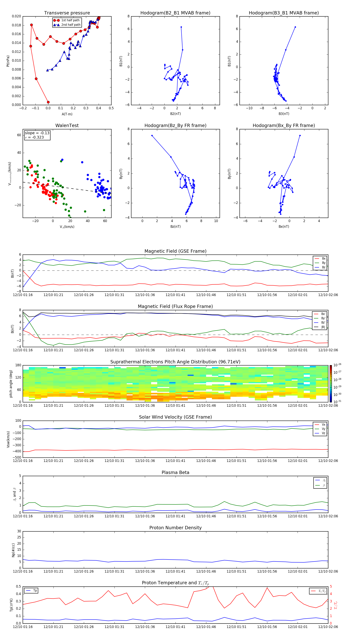Select 'Vy' in velocity legend
This screenshot has width=351, height=644.
click(x=320, y=429)
